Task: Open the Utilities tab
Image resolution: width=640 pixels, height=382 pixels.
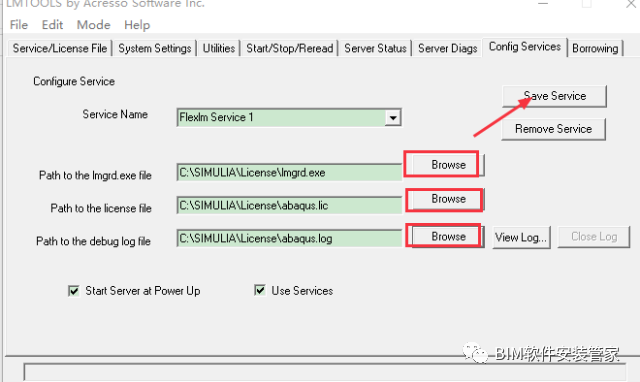Action: pos(219,49)
